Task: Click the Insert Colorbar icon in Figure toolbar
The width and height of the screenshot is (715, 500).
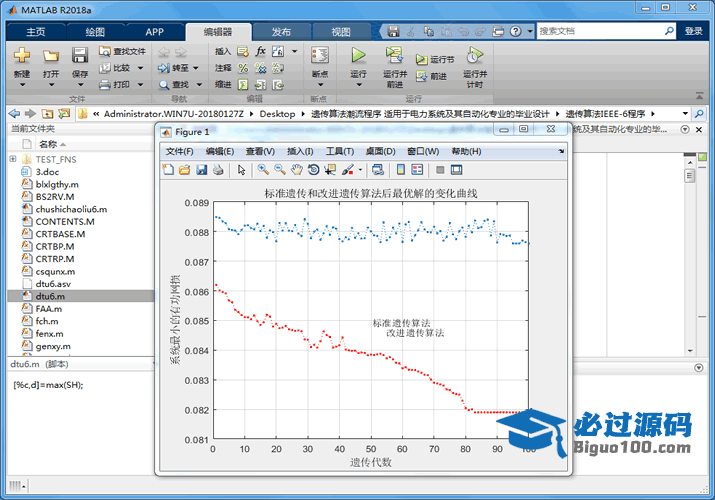Action: pos(401,170)
